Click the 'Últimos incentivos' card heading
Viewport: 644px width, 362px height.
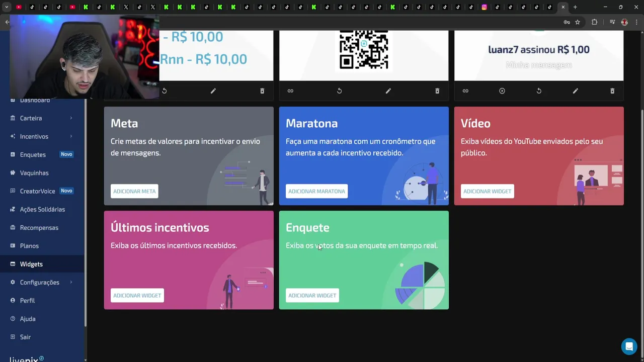159,227
